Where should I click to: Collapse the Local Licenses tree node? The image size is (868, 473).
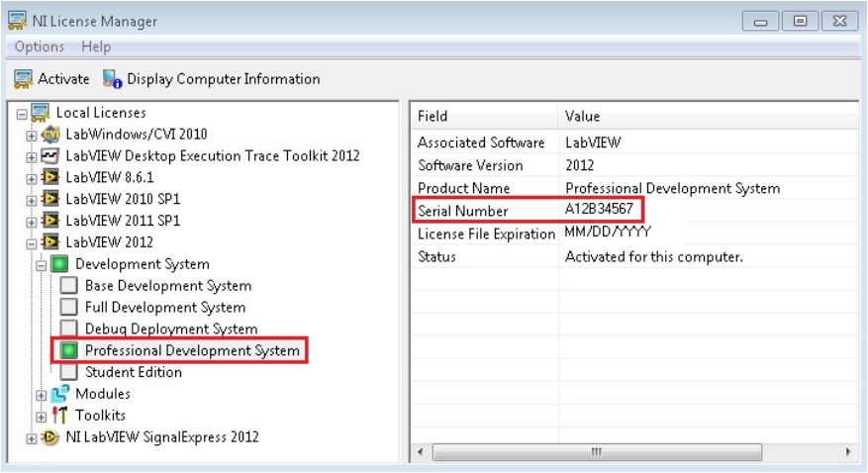tap(22, 115)
